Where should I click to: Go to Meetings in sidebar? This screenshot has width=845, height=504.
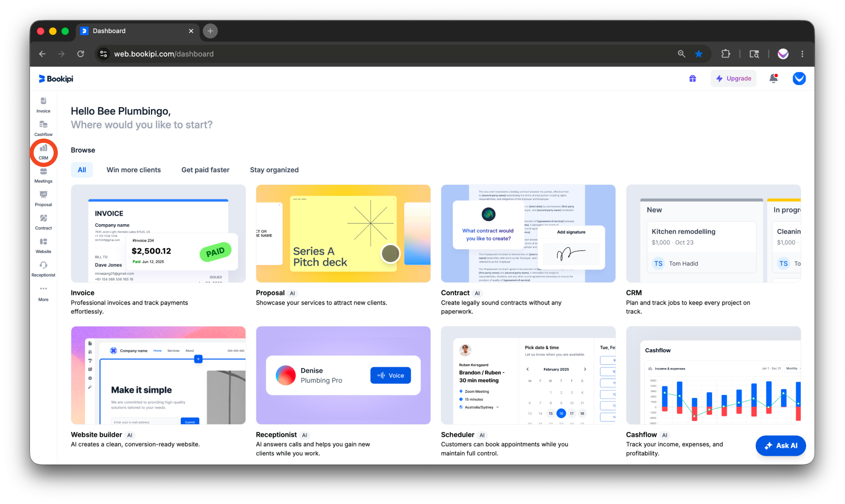point(43,175)
